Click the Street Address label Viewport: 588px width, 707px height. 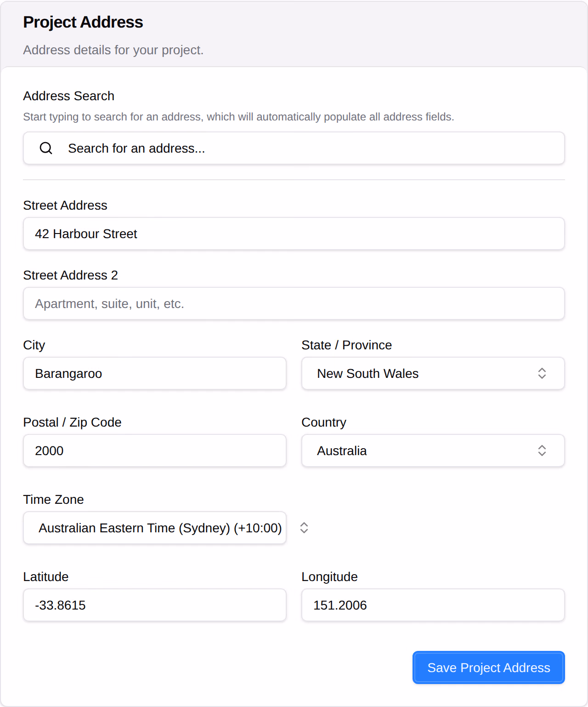tap(65, 205)
